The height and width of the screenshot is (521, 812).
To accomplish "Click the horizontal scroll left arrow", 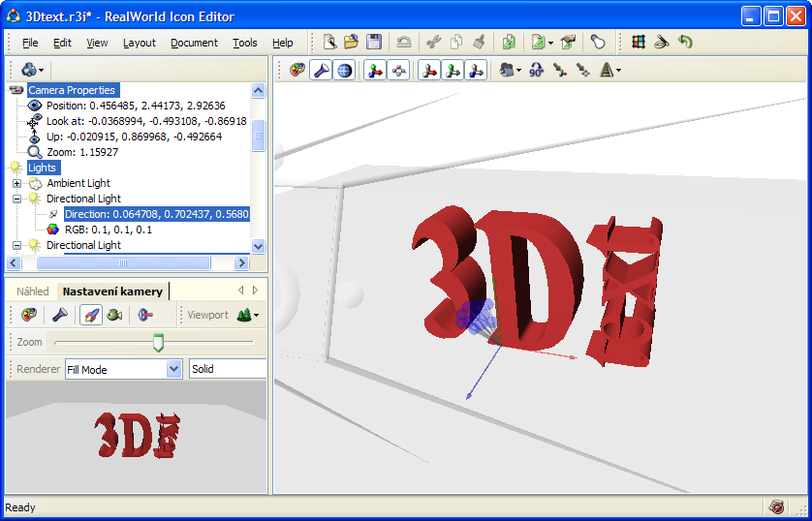I will click(14, 262).
